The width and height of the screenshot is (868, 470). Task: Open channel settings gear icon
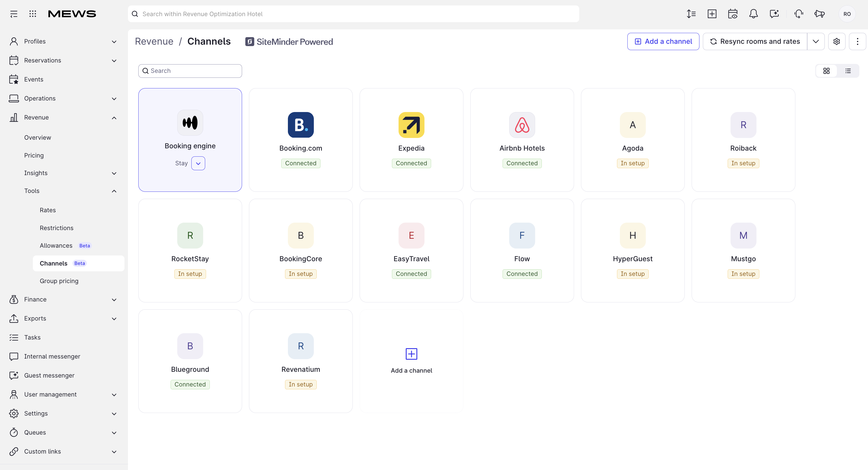pos(837,41)
